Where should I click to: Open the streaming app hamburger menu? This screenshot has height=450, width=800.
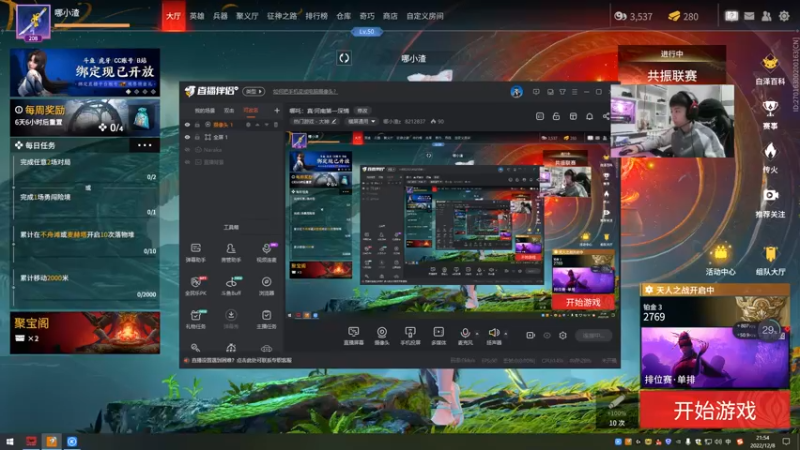pos(574,92)
